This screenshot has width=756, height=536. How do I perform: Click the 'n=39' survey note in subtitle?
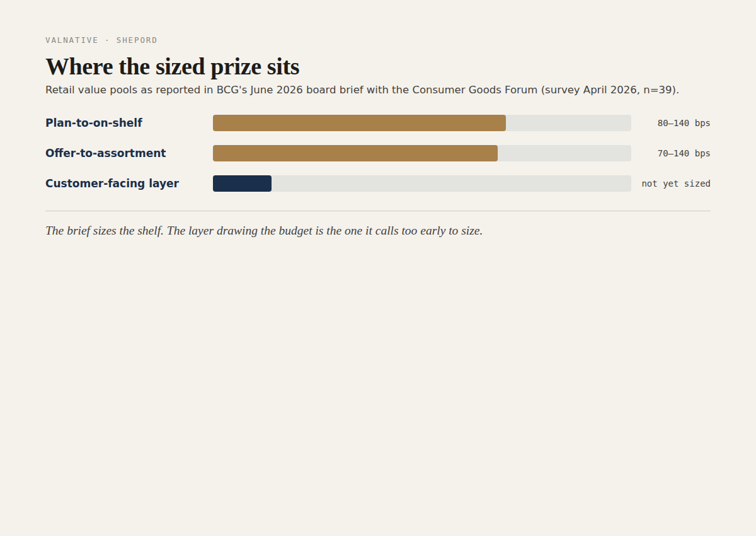[659, 90]
